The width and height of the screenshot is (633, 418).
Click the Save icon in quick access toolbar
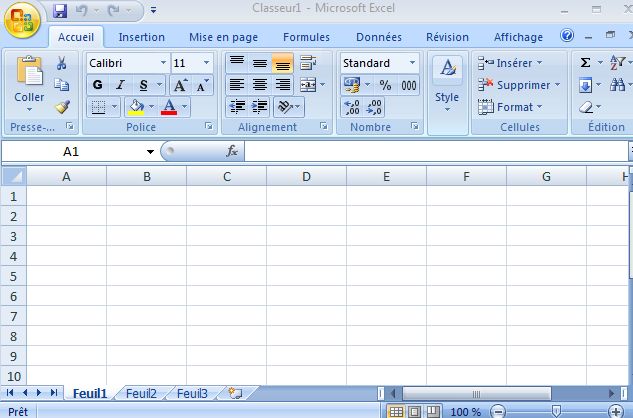point(59,12)
